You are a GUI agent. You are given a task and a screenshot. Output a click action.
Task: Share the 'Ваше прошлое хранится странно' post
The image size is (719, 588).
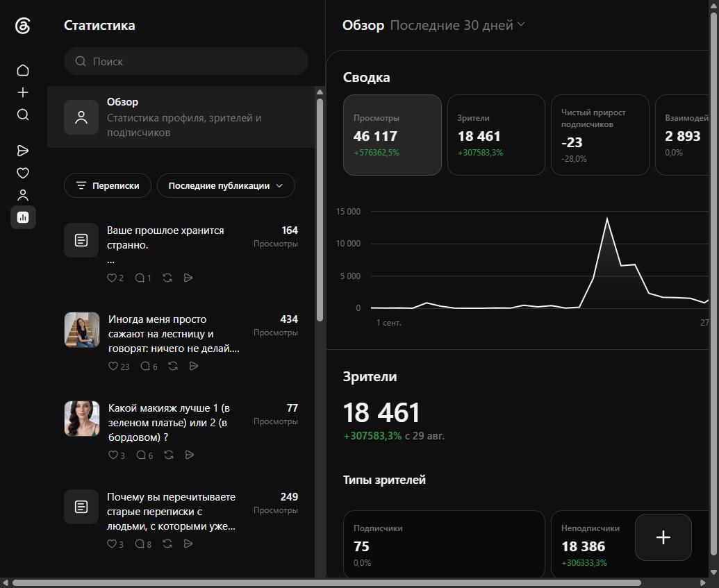(188, 278)
